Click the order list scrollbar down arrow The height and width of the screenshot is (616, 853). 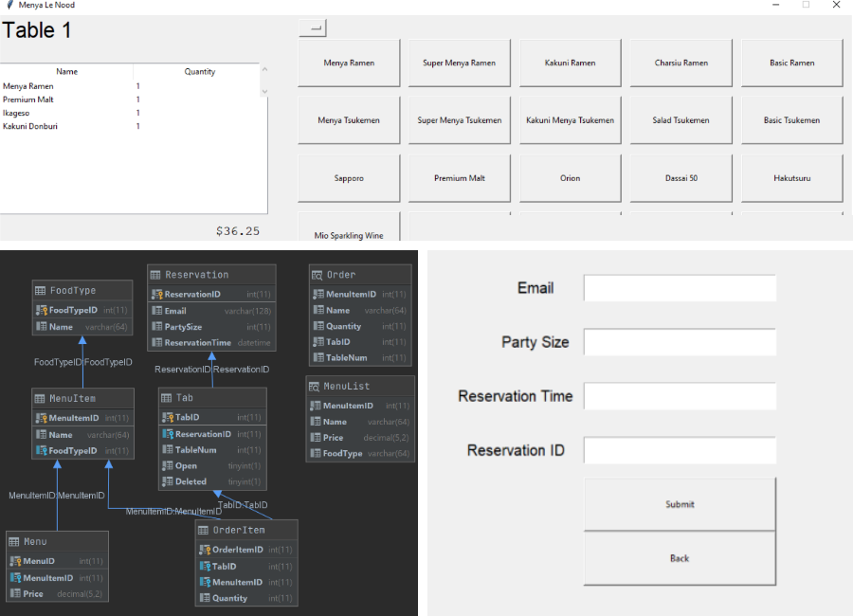click(263, 92)
